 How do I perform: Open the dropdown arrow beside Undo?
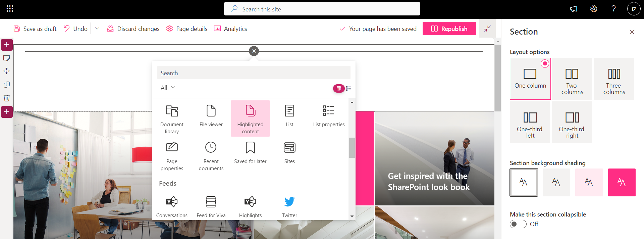point(97,29)
